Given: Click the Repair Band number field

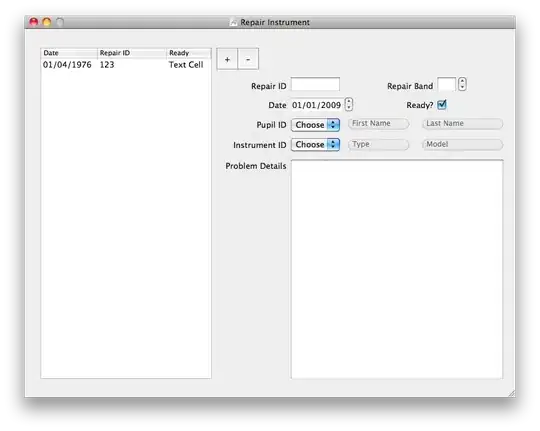Looking at the screenshot, I should pos(447,85).
